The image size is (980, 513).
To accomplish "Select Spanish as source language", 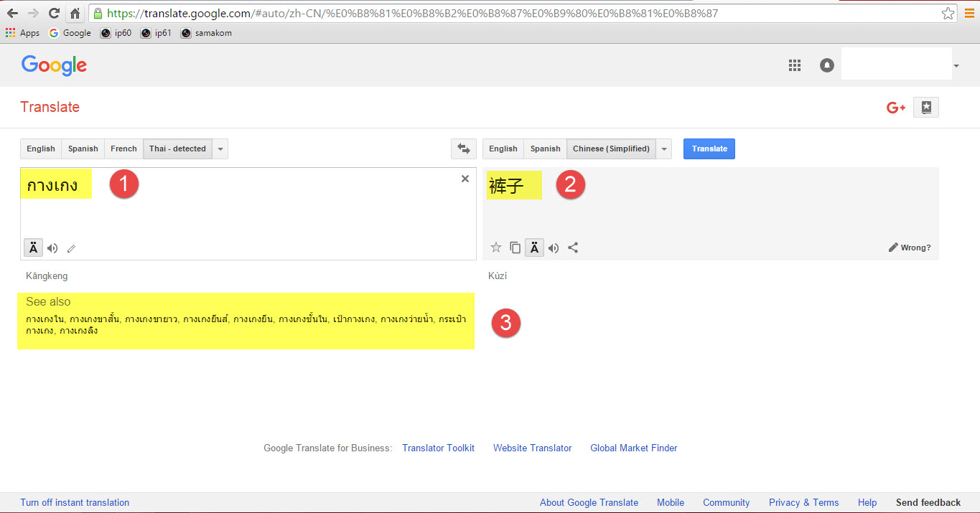I will tap(83, 149).
